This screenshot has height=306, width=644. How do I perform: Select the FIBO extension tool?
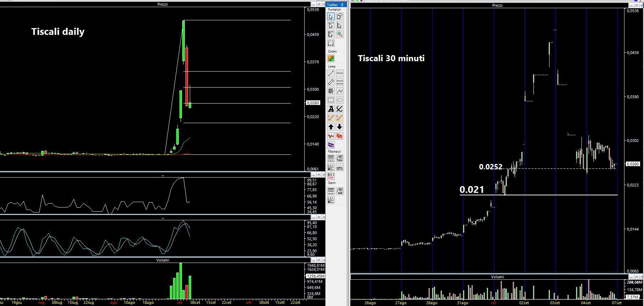tap(340, 158)
